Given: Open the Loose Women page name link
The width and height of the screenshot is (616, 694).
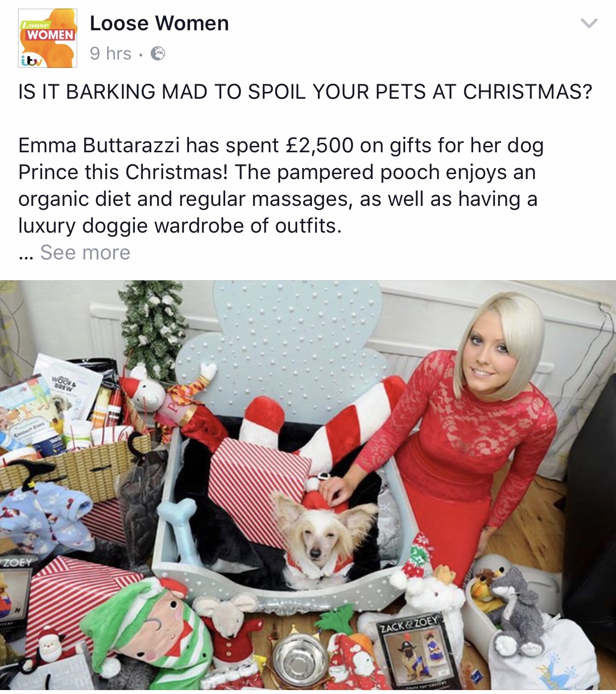Looking at the screenshot, I should (x=159, y=23).
